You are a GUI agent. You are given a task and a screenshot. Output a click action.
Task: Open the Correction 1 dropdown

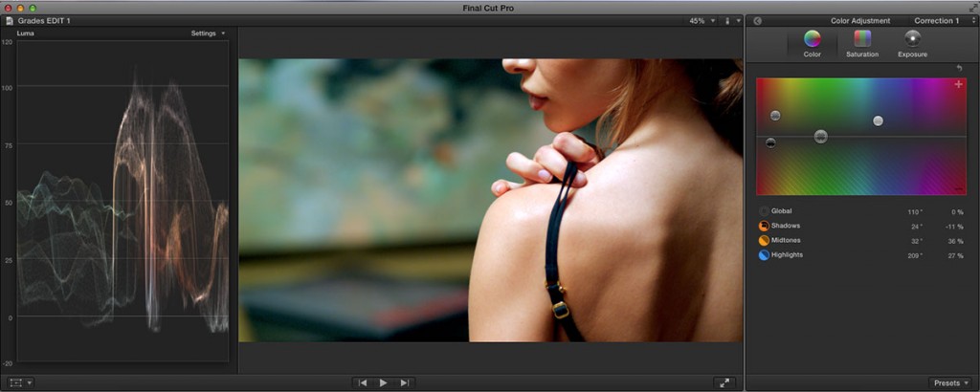[x=939, y=20]
